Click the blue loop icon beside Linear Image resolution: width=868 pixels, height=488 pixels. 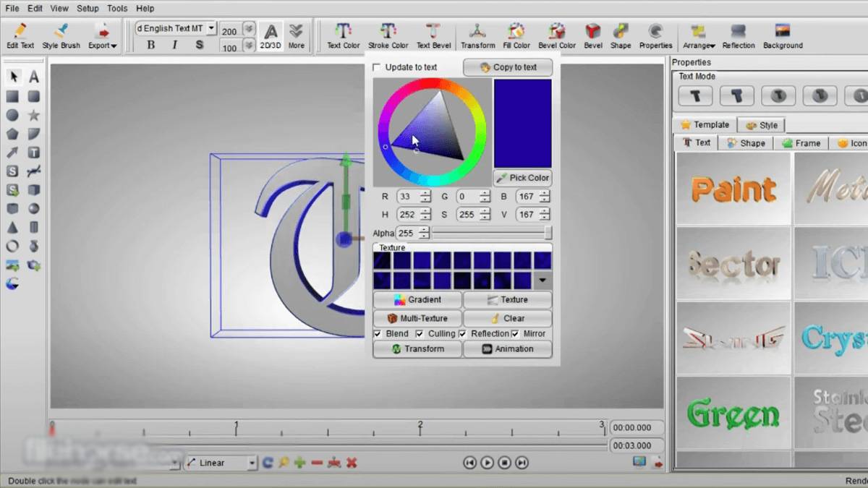point(268,463)
